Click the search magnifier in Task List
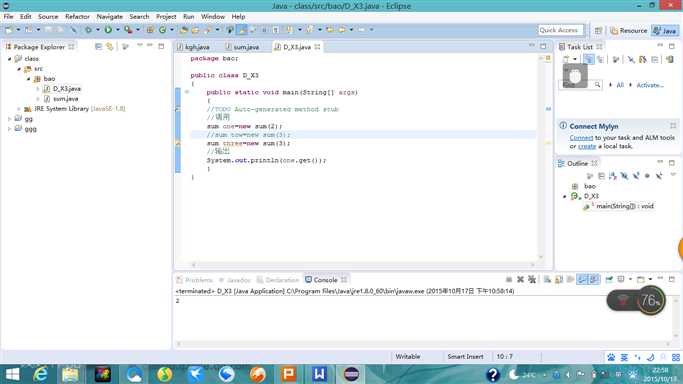The image size is (683, 384). point(598,85)
